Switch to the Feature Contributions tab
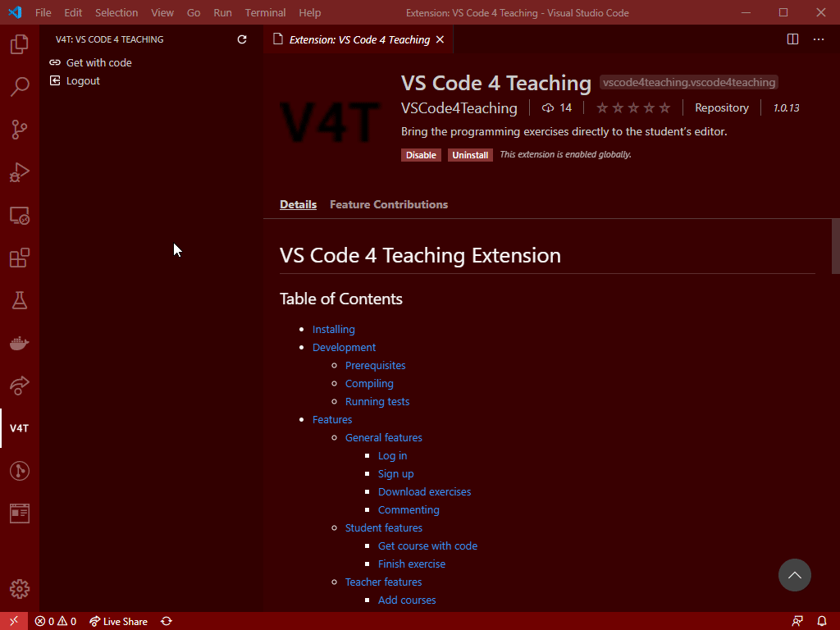840x630 pixels. (388, 204)
